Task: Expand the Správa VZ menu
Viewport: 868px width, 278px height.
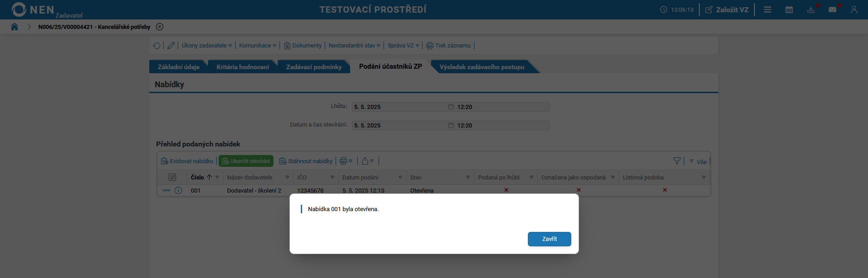Action: pyautogui.click(x=403, y=46)
